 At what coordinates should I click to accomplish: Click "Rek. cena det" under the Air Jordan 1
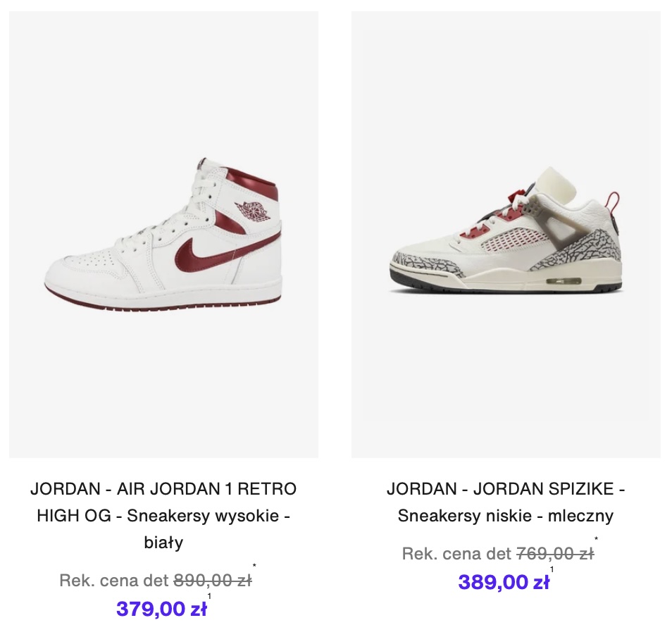114,581
